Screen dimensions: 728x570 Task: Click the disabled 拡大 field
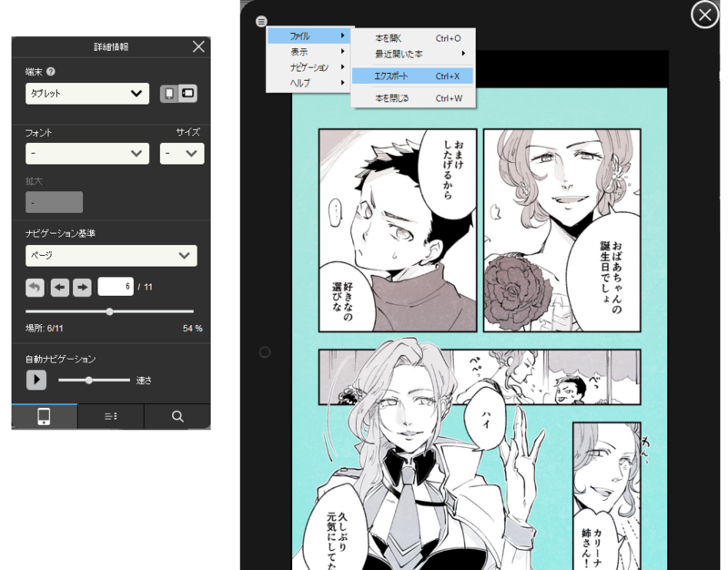(55, 202)
